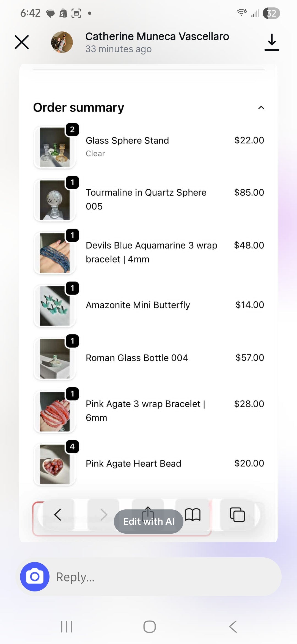Tap the browser back arrow

click(58, 514)
